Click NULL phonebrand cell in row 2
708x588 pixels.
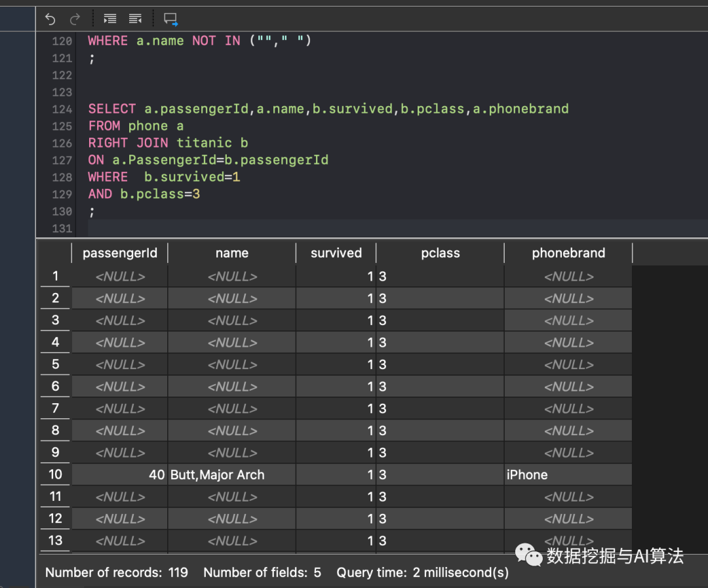568,298
